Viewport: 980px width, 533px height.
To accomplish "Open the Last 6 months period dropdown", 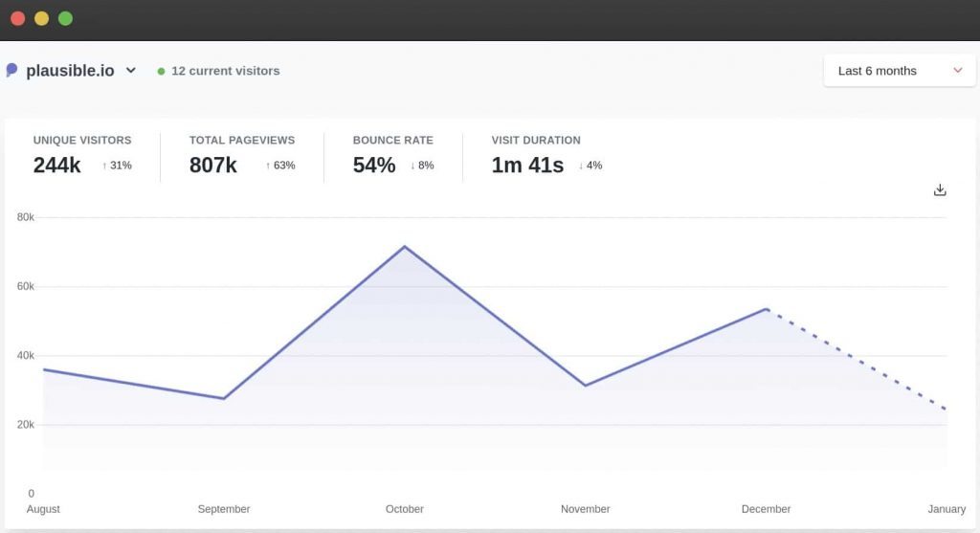I will tap(899, 71).
